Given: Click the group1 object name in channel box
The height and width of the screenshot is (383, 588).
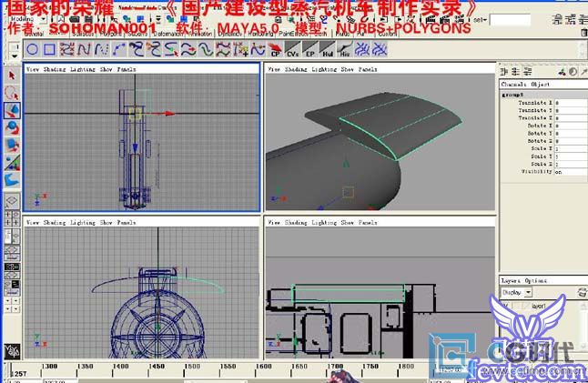Looking at the screenshot, I should click(x=512, y=95).
